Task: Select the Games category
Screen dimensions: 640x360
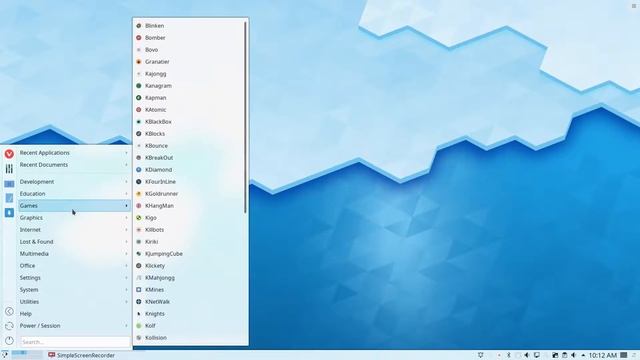Action: click(74, 206)
